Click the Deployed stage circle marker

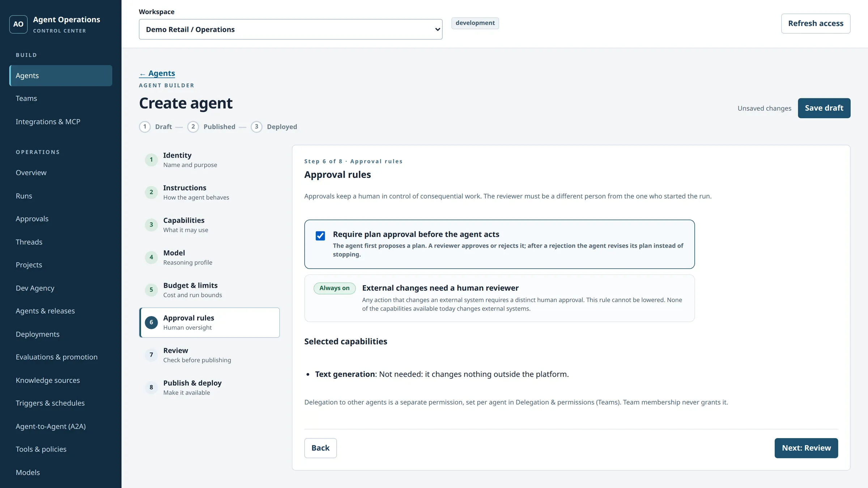[256, 127]
